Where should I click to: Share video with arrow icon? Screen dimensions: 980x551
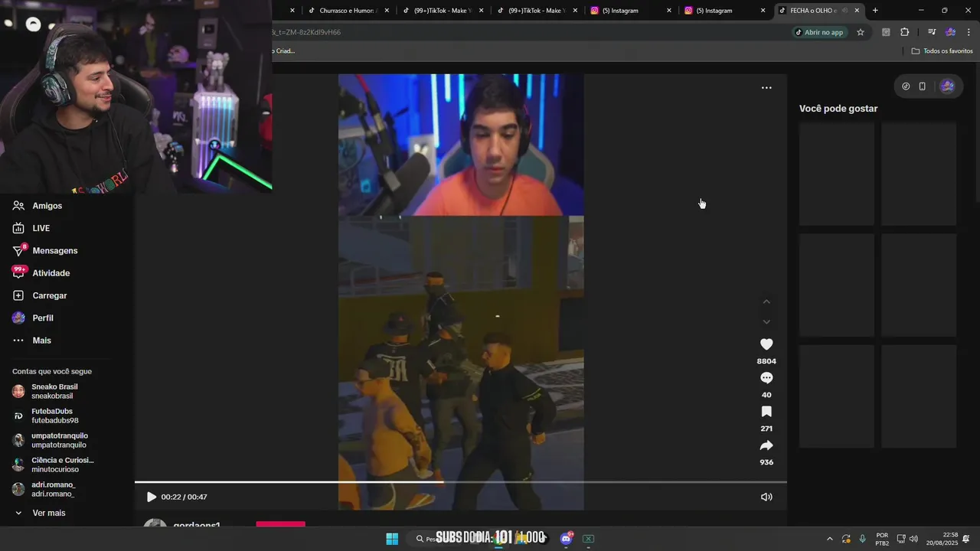pyautogui.click(x=766, y=445)
